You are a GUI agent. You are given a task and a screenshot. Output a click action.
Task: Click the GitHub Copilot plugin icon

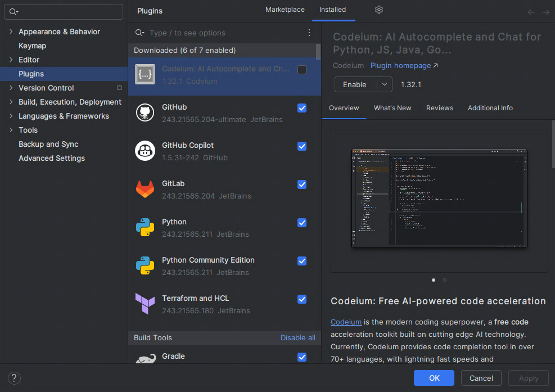(x=145, y=151)
